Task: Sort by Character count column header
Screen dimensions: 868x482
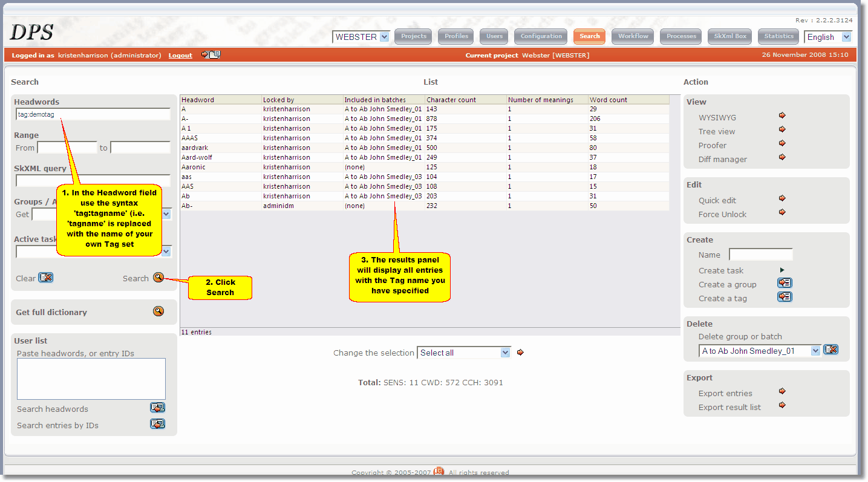Action: [x=466, y=100]
